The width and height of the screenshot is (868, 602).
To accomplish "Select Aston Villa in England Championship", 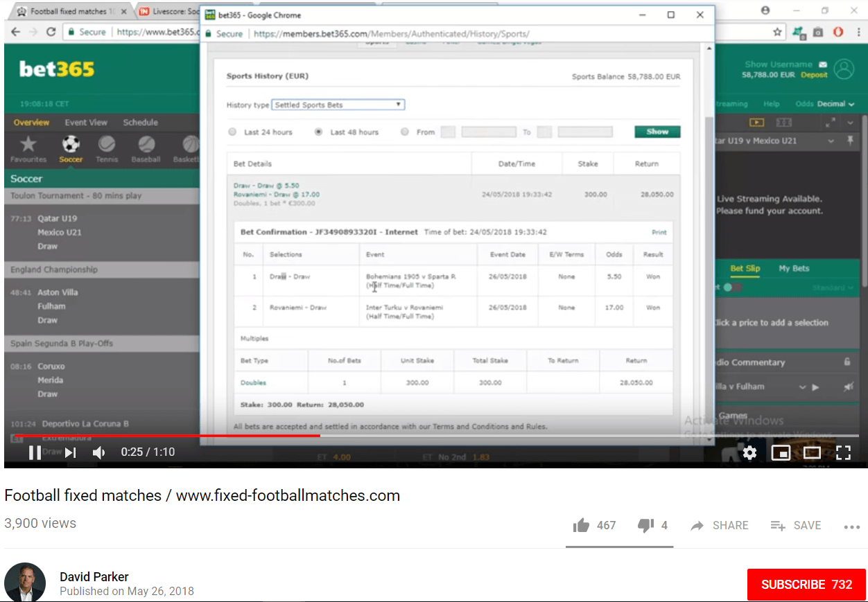I will click(58, 292).
